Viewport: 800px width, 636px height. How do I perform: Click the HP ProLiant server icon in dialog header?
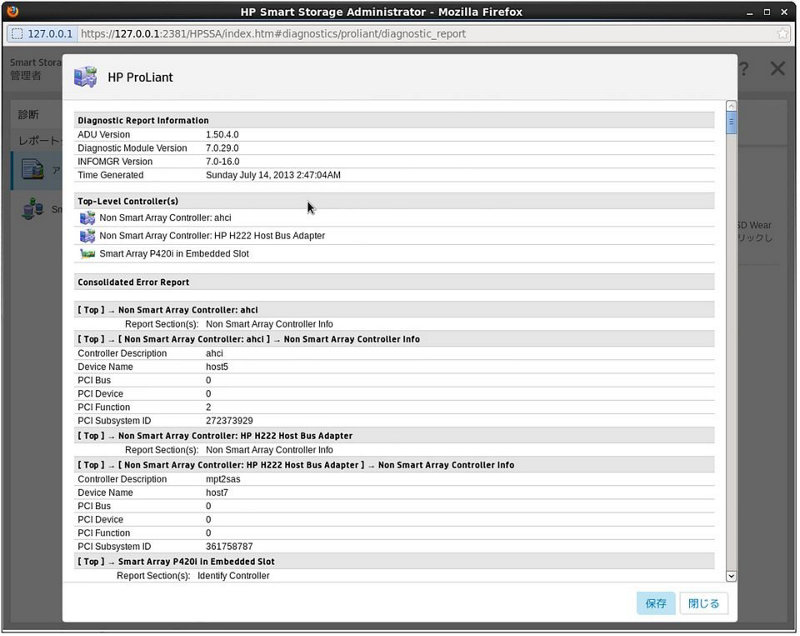coord(86,77)
